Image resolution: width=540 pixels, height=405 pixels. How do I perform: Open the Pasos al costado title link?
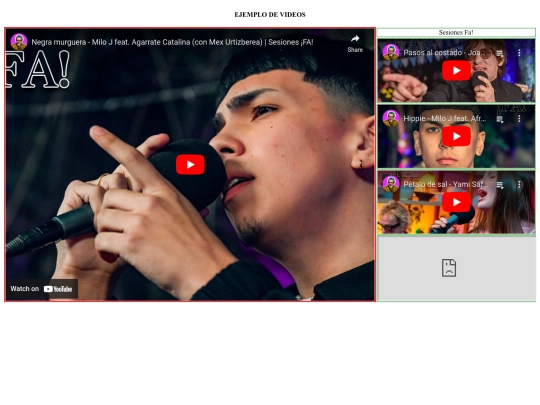click(443, 53)
